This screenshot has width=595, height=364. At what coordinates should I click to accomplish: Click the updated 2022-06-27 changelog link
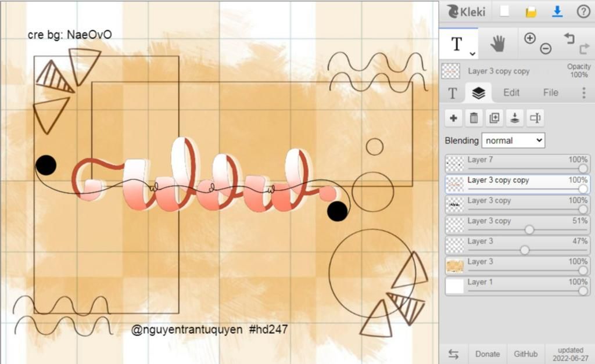pos(571,354)
